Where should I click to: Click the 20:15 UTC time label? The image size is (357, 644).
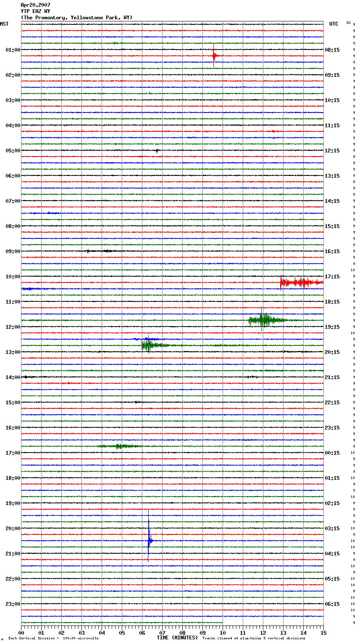tap(332, 352)
